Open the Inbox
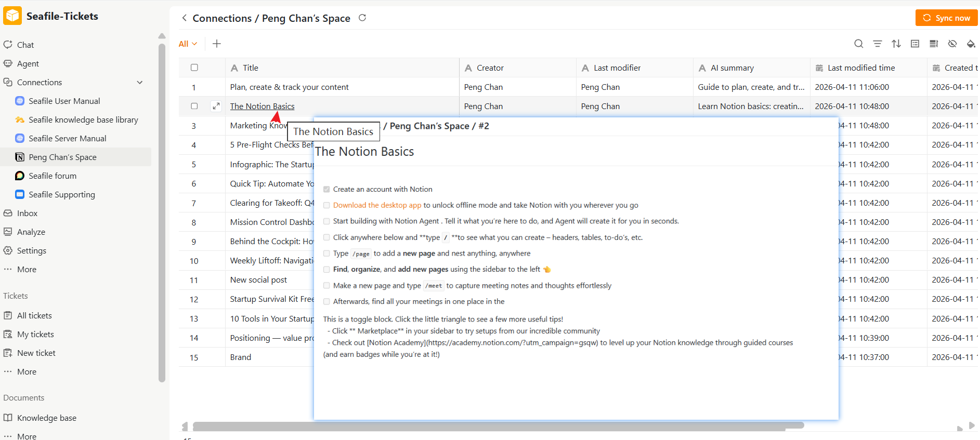This screenshot has width=980, height=440. click(27, 213)
